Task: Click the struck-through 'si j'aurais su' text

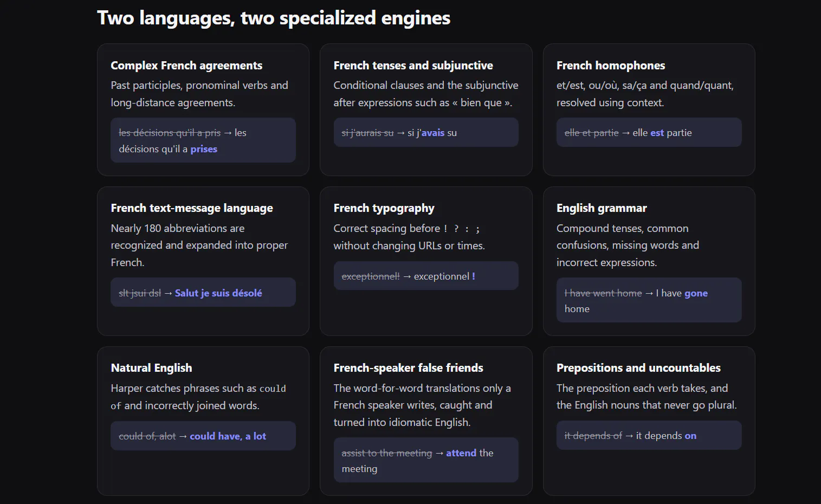Action: (x=367, y=133)
